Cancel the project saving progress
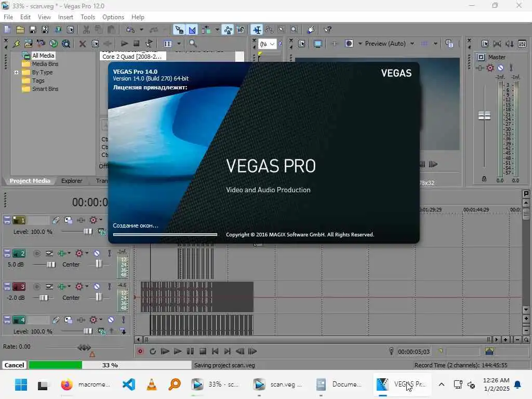Viewport: 532px width, 399px height. [14, 365]
